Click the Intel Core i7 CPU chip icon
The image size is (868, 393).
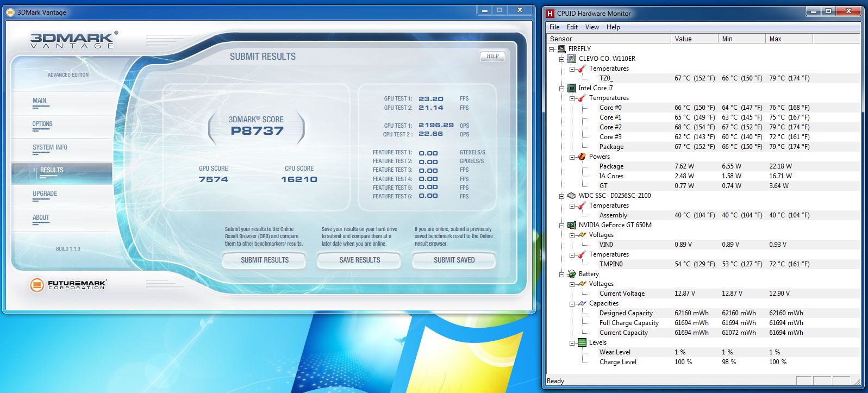coord(572,88)
